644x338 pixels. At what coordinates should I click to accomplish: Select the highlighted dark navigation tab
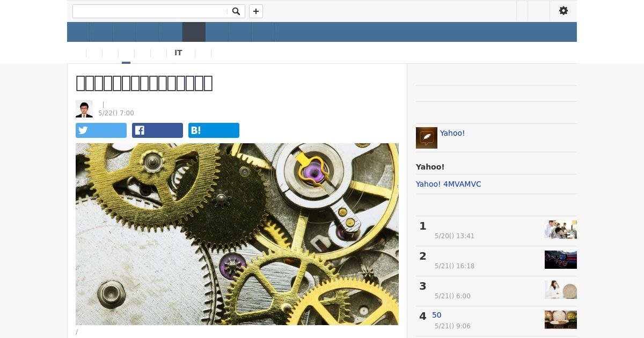coord(194,32)
